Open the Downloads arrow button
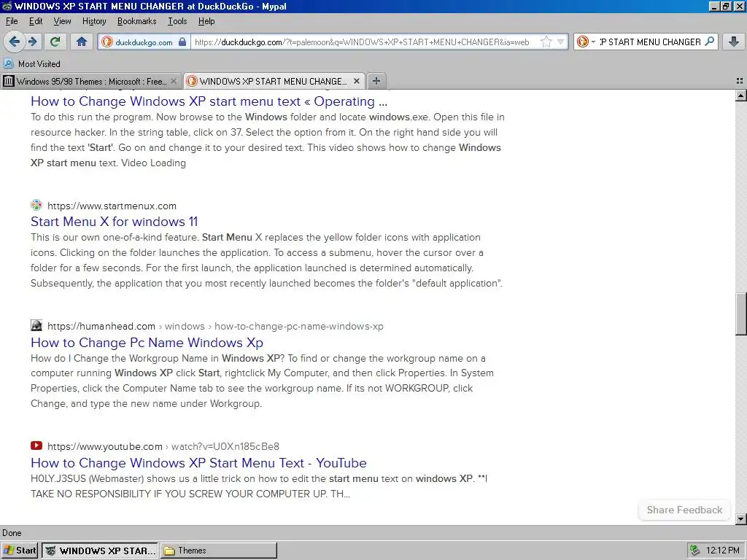The width and height of the screenshot is (747, 560). (734, 42)
